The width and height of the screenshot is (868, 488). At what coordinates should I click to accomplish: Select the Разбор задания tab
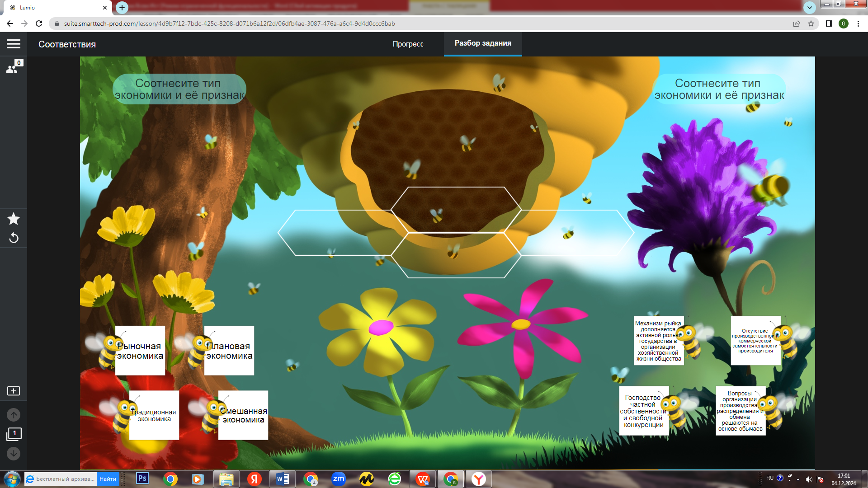482,43
